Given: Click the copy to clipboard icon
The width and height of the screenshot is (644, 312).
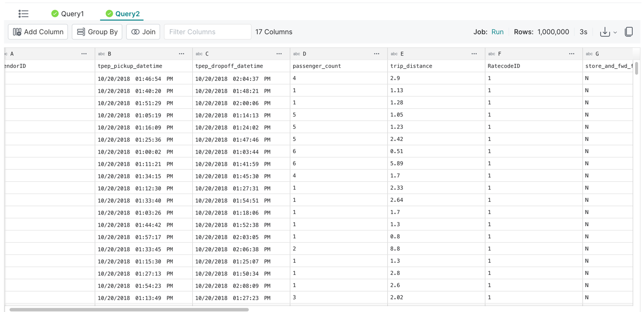Looking at the screenshot, I should click(629, 32).
